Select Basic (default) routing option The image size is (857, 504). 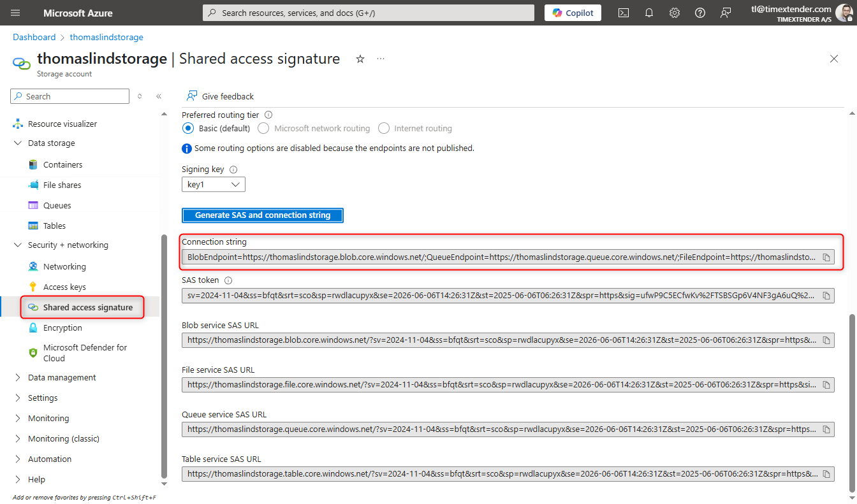(x=187, y=128)
